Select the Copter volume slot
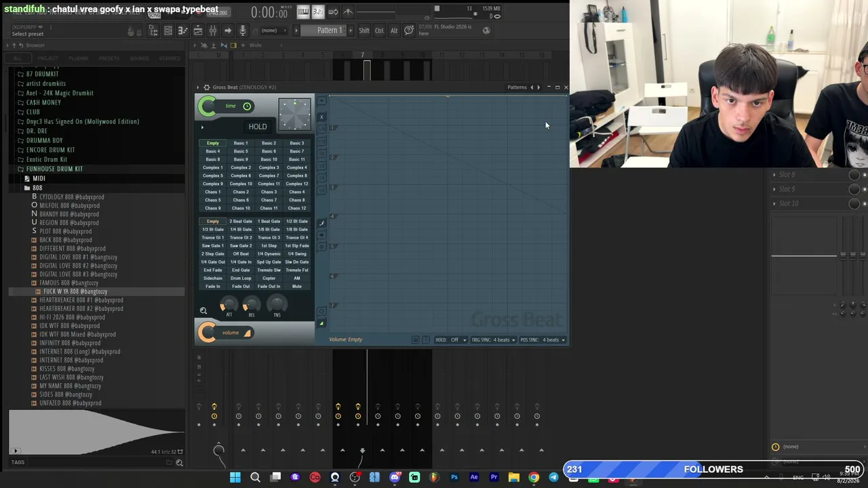 click(x=269, y=279)
